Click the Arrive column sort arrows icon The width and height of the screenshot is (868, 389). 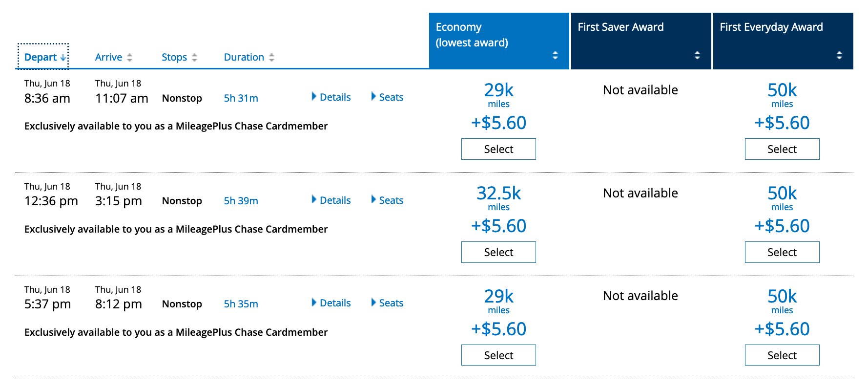[x=129, y=58]
